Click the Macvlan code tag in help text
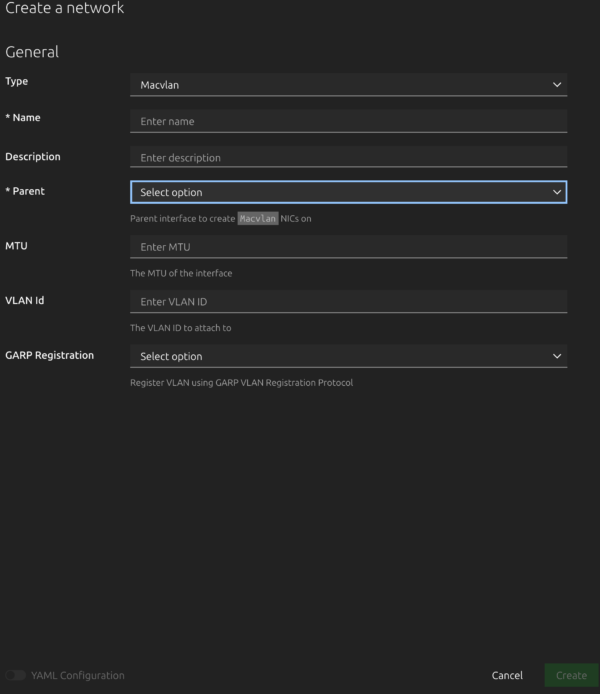600x694 pixels. click(x=257, y=218)
